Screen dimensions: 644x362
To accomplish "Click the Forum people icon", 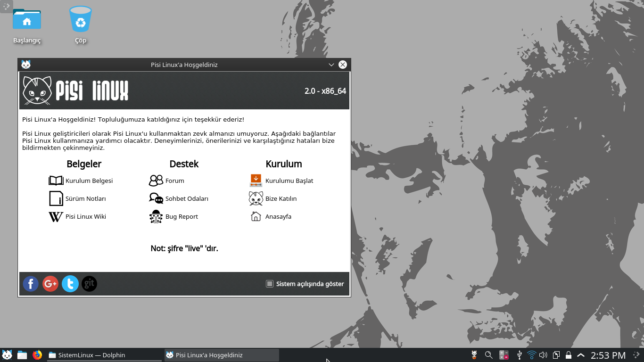I will (x=156, y=181).
